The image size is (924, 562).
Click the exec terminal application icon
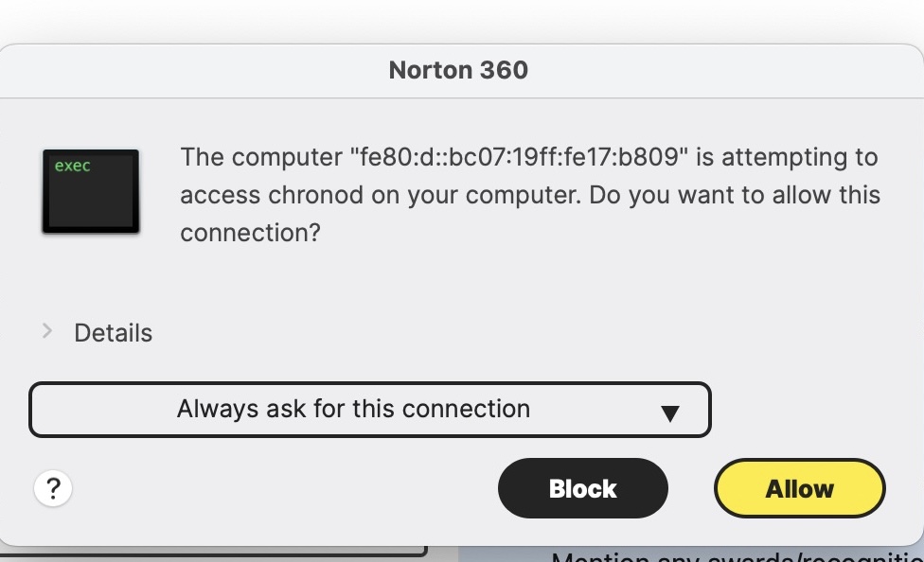(91, 191)
